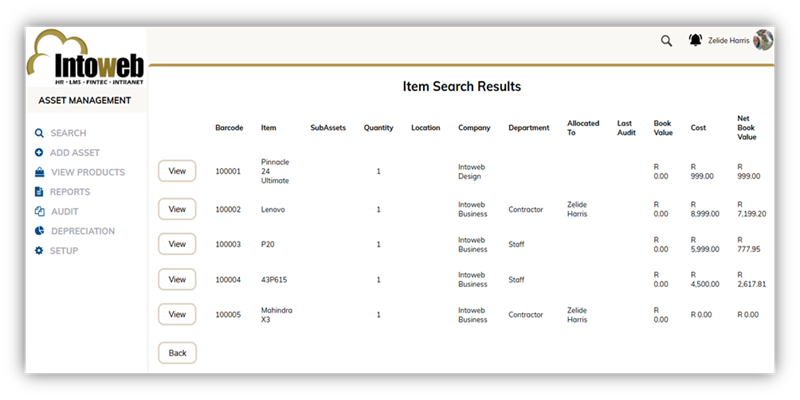
Task: Click the Quantity column header
Action: point(379,128)
